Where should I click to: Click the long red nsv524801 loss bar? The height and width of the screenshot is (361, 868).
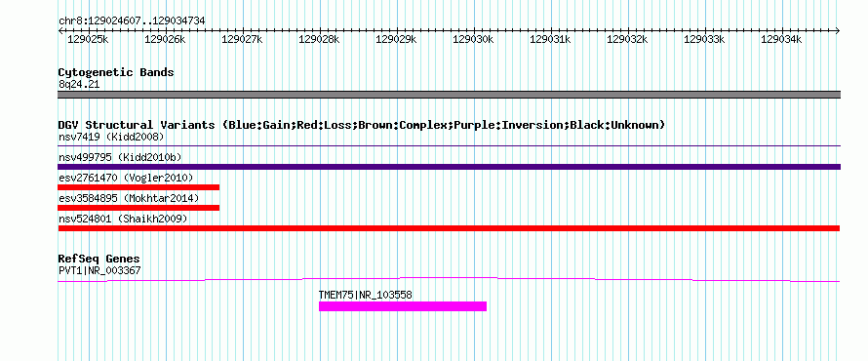(449, 228)
